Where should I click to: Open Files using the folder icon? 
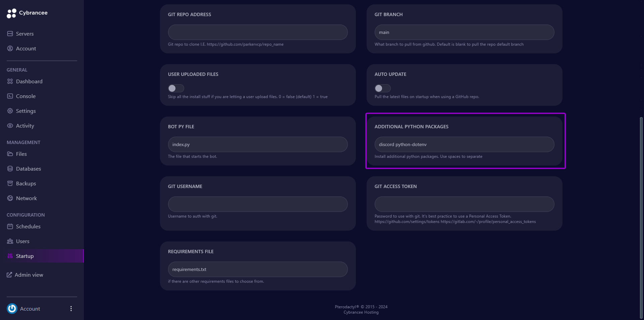(x=10, y=154)
